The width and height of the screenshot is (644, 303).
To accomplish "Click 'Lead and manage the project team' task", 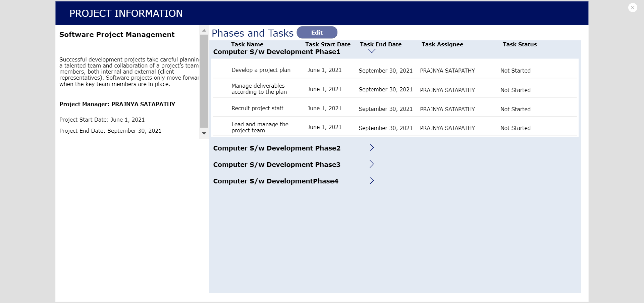I will pyautogui.click(x=260, y=128).
